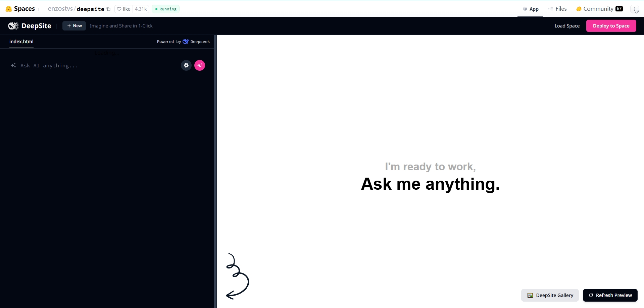This screenshot has height=308, width=644.
Task: Open the enzostvs author profile link
Action: (x=60, y=9)
